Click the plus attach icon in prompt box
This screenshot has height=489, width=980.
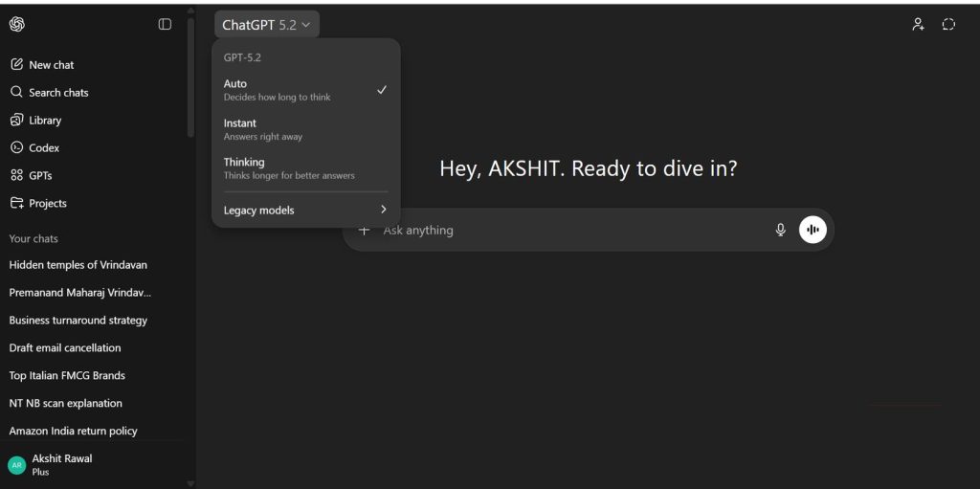click(x=365, y=230)
